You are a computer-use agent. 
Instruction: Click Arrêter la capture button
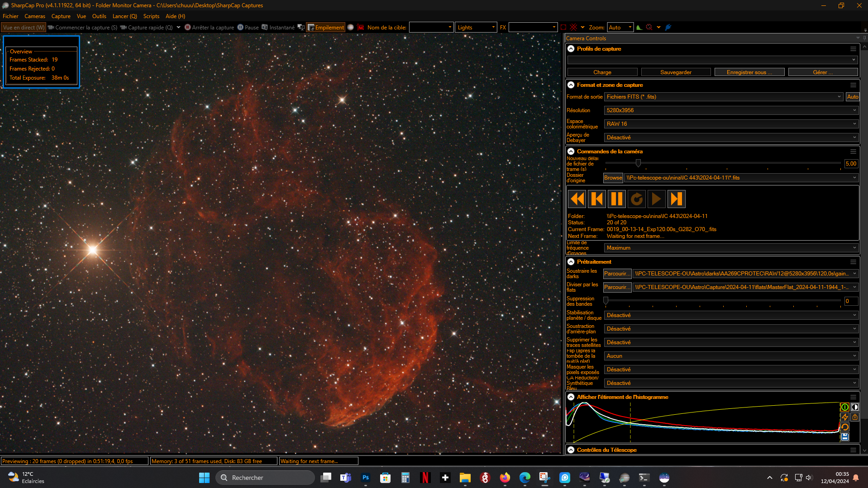pos(209,28)
